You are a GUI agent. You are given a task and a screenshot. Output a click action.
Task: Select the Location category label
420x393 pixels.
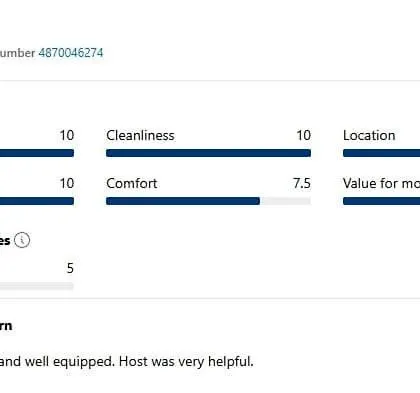pyautogui.click(x=369, y=135)
